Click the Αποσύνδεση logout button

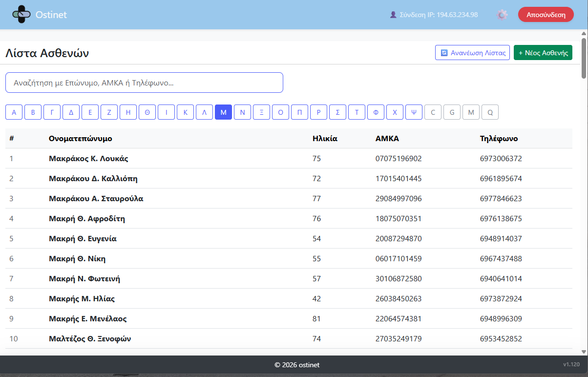[x=546, y=15]
